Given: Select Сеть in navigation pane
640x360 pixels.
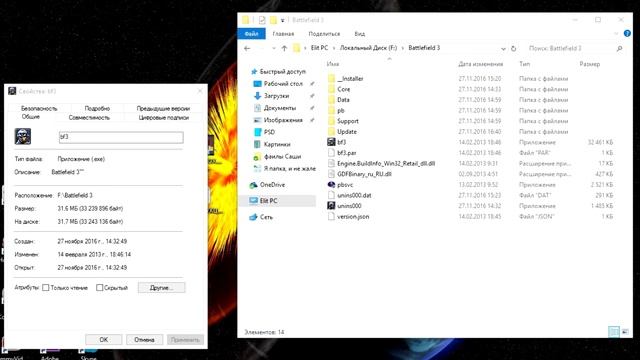Looking at the screenshot, I should click(266, 217).
